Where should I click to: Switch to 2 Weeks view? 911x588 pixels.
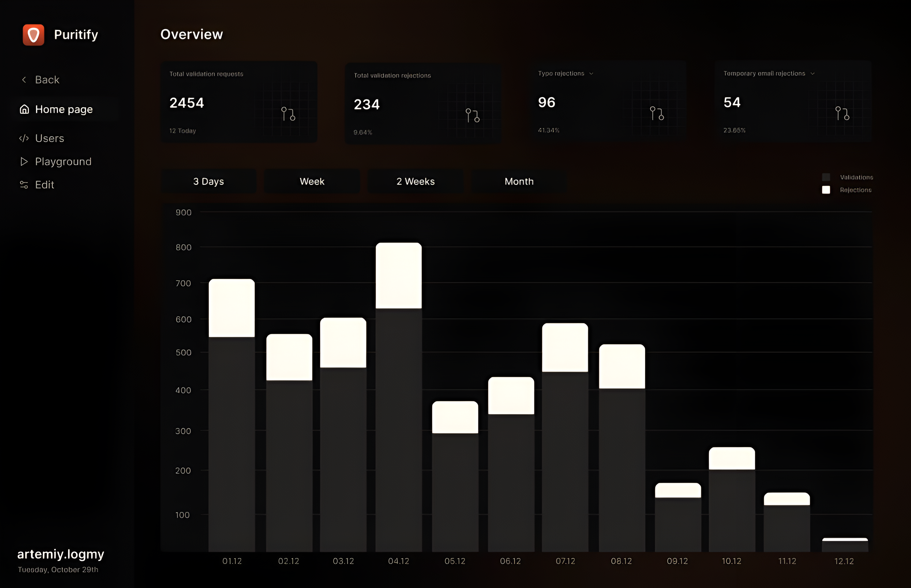416,181
